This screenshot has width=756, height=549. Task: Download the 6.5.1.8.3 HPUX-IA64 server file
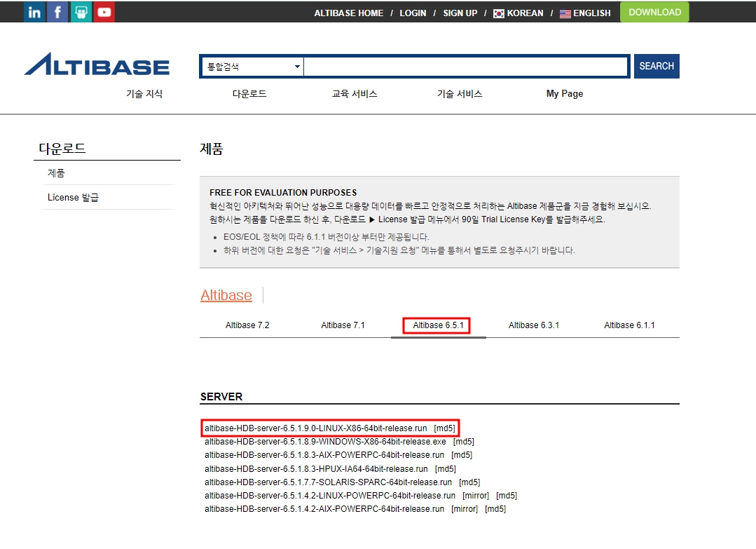(x=316, y=469)
